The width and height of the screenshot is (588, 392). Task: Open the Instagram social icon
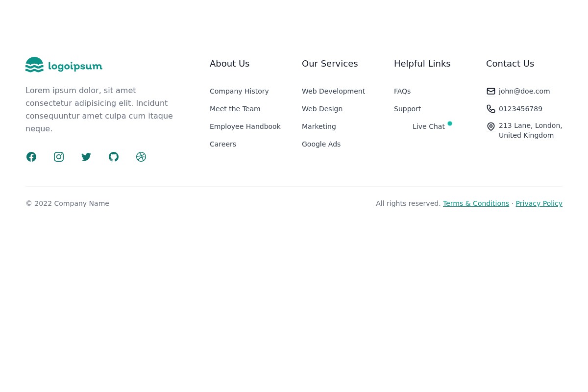point(59,157)
